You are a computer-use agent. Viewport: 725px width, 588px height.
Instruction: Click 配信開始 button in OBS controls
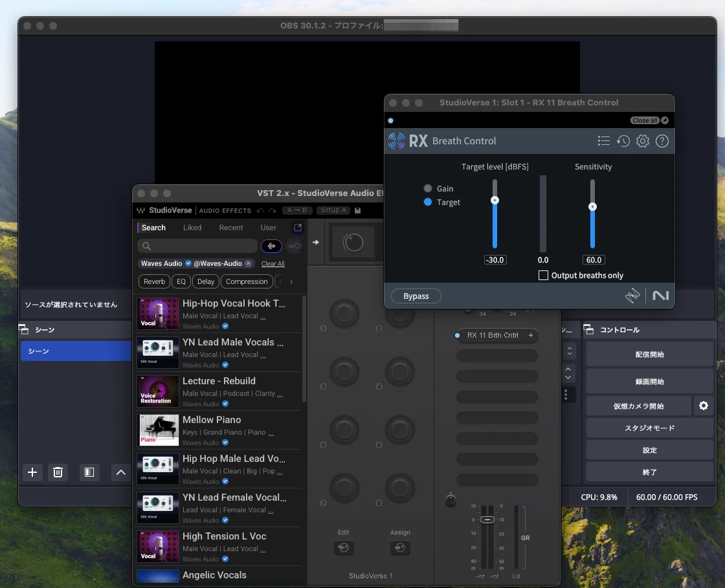pos(650,354)
